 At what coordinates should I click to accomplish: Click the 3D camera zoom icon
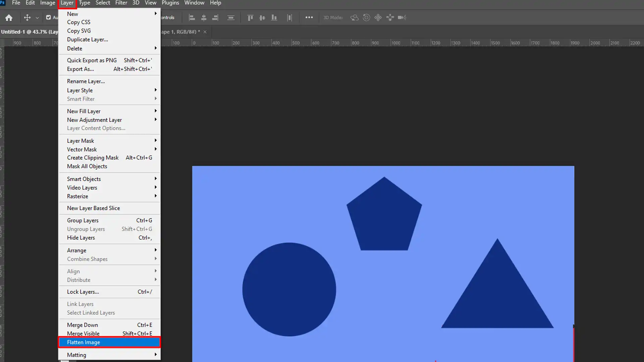point(402,17)
